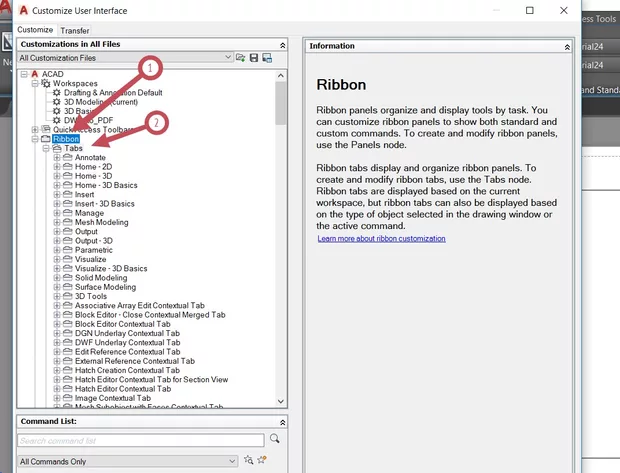The width and height of the screenshot is (620, 473).
Task: Click the ACAD red A icon in tree
Action: tap(35, 74)
